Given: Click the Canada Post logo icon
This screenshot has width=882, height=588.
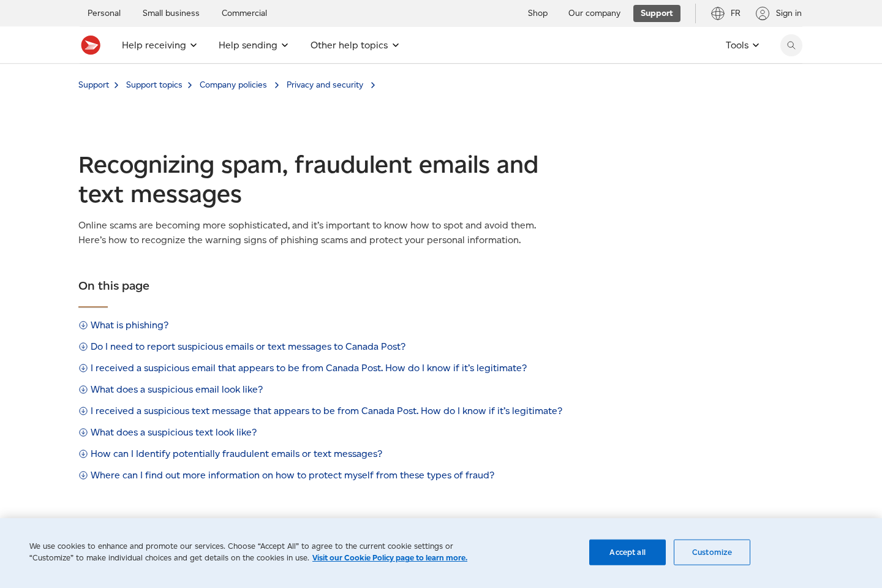Looking at the screenshot, I should click(91, 45).
